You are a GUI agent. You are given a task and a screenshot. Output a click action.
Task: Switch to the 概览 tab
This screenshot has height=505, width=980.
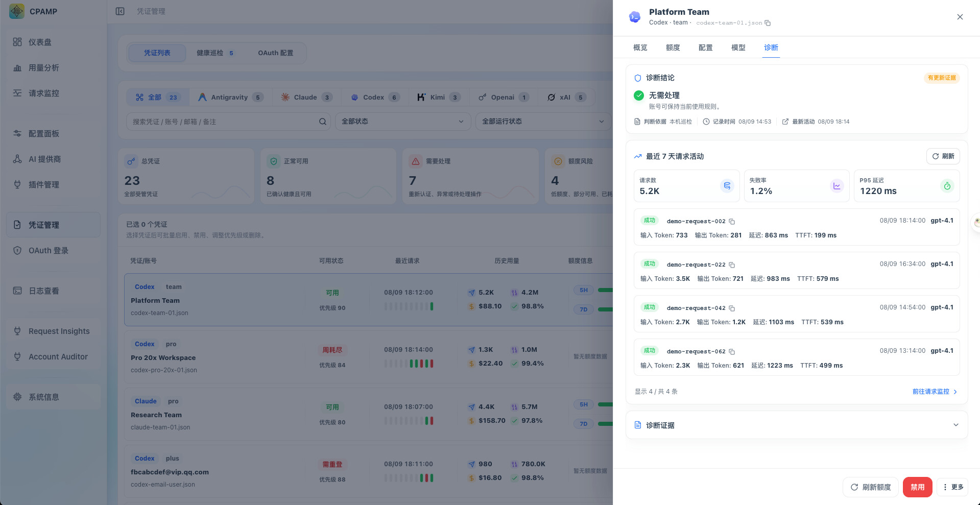[640, 47]
